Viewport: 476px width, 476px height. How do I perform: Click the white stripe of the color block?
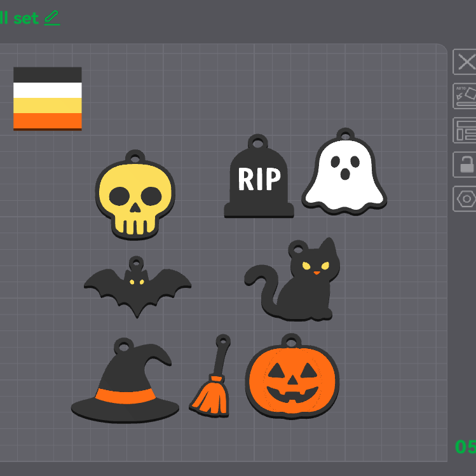click(48, 90)
